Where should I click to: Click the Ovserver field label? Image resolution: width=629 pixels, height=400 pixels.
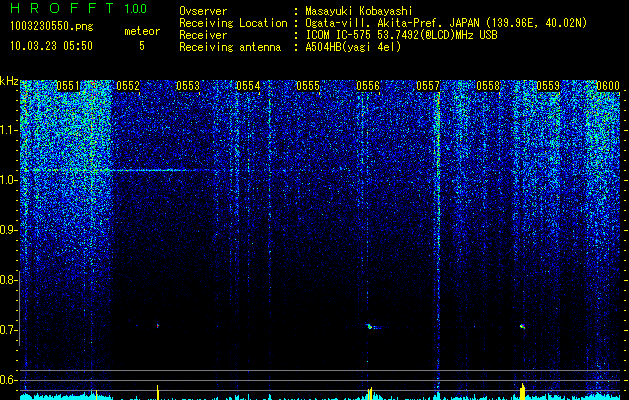pos(203,11)
